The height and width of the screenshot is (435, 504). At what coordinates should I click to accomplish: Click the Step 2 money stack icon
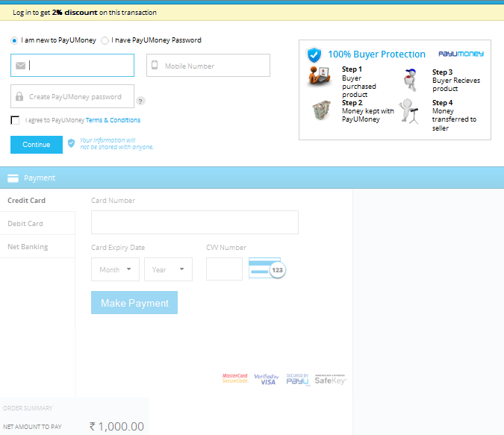coord(321,110)
